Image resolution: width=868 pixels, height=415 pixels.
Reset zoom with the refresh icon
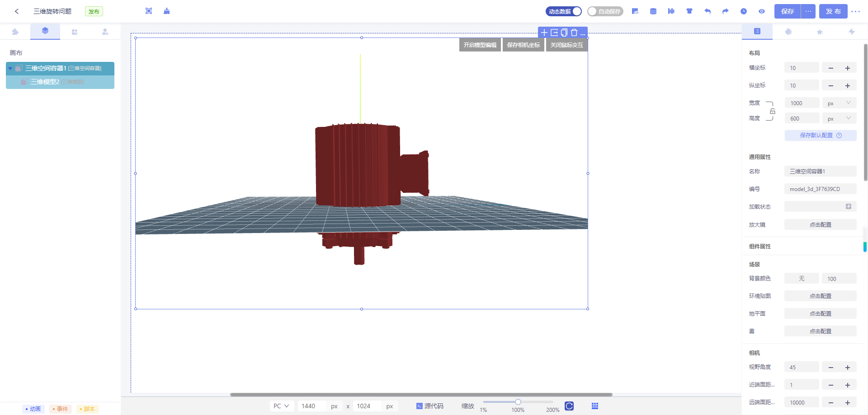click(569, 406)
